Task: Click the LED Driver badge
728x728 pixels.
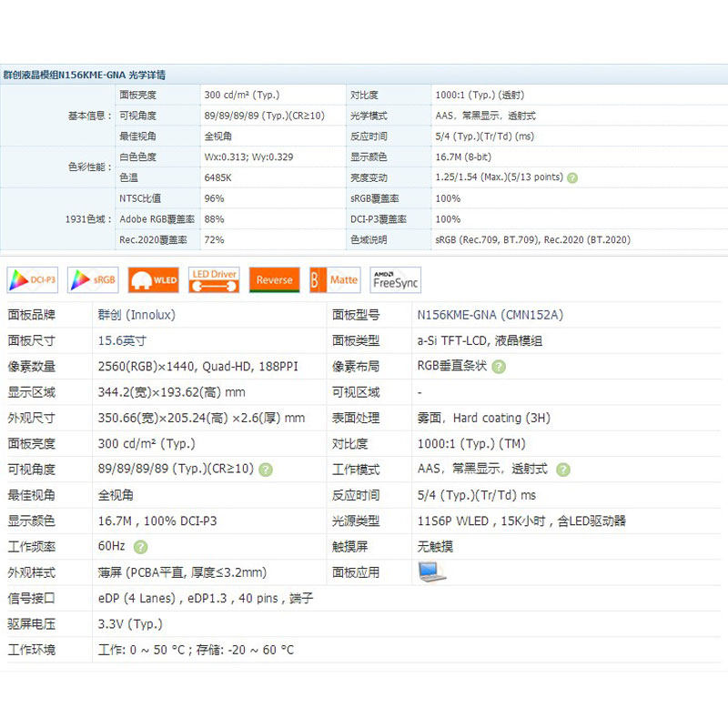Action: [x=214, y=280]
